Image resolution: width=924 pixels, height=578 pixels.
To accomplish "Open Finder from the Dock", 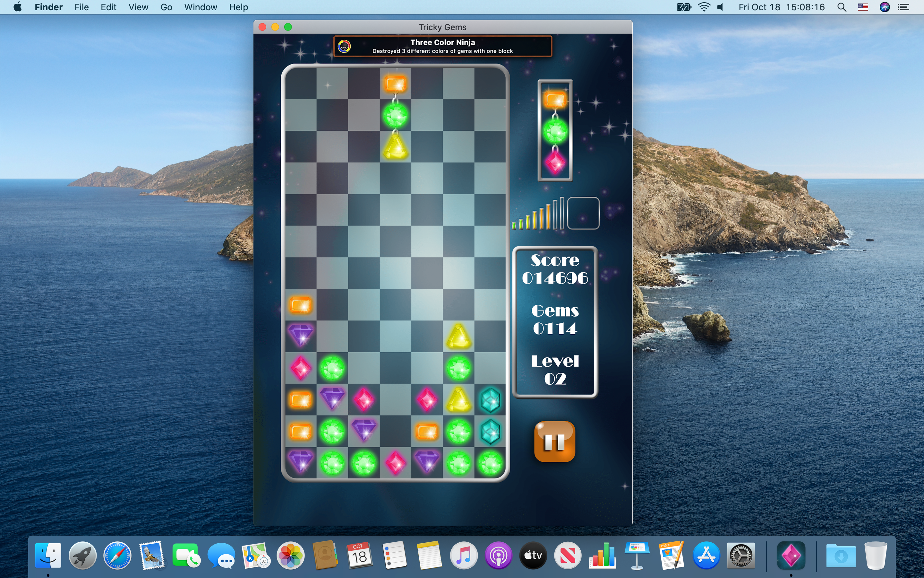I will coord(48,555).
